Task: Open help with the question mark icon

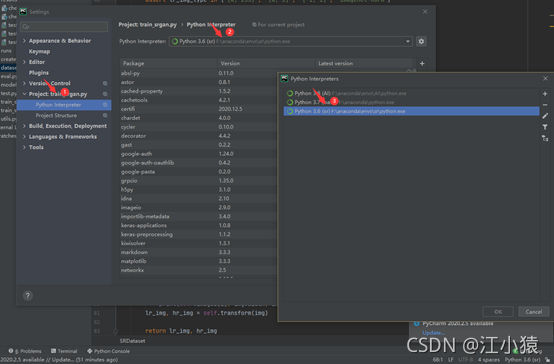Action: pos(28,295)
